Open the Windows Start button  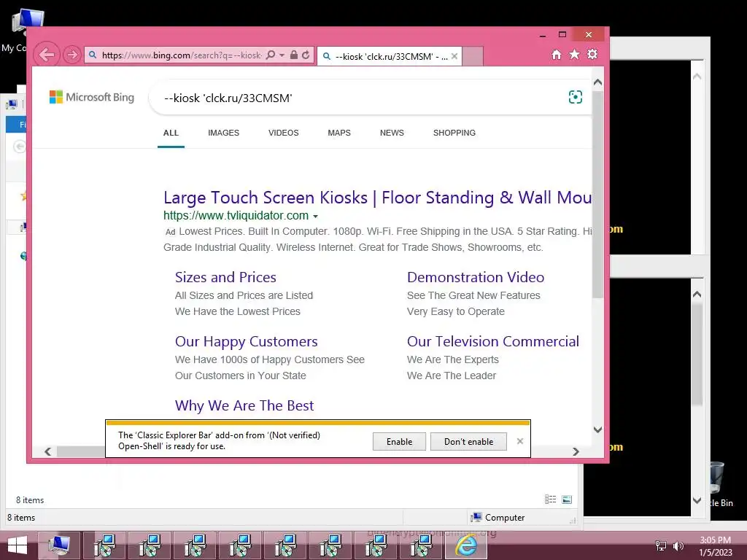click(x=18, y=545)
